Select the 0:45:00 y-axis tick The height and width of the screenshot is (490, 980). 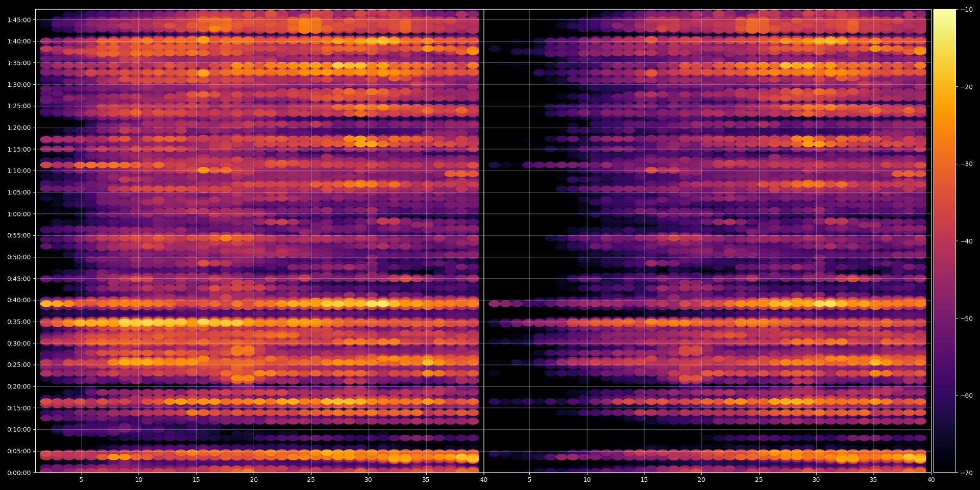click(x=19, y=279)
